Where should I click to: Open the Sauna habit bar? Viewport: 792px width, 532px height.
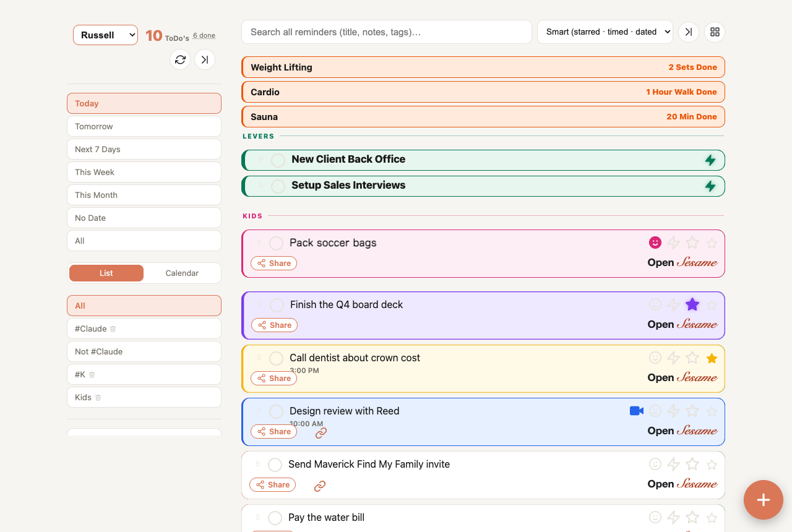tap(483, 117)
